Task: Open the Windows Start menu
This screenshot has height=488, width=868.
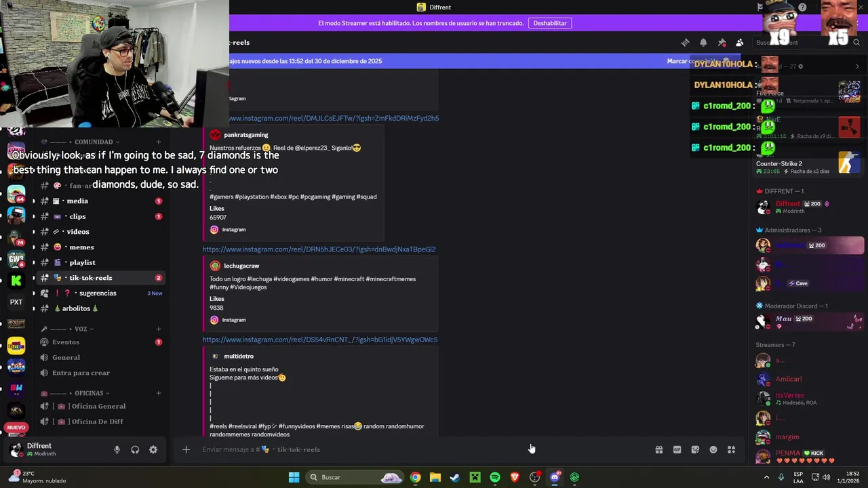Action: click(294, 477)
